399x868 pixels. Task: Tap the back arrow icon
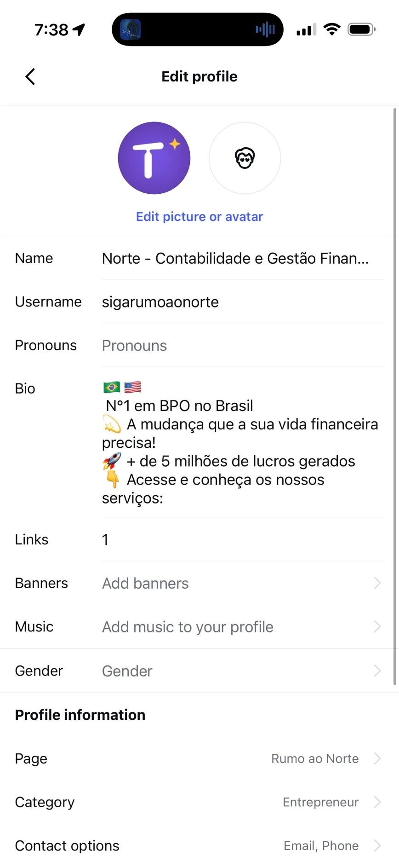tap(30, 76)
